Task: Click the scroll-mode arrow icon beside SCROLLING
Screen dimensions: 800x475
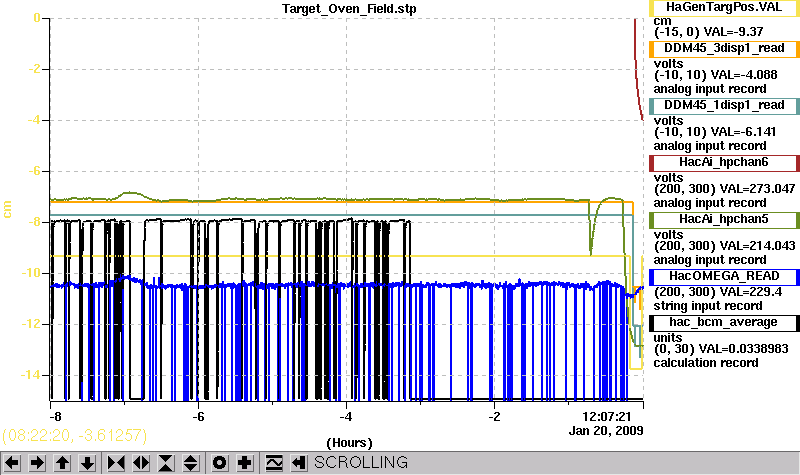Action: 299,463
